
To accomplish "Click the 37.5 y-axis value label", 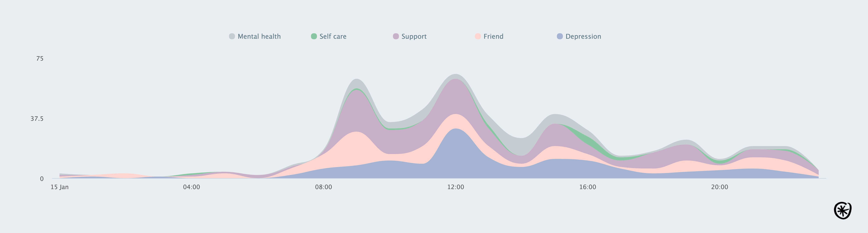I will [37, 119].
